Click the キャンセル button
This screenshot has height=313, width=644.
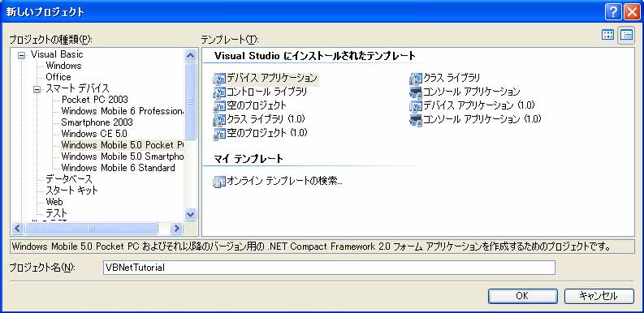(599, 296)
